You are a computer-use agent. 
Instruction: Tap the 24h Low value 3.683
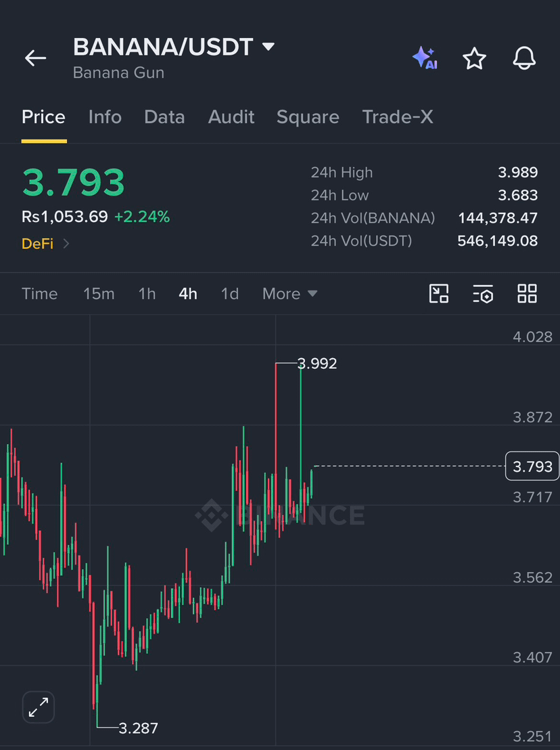(x=518, y=195)
